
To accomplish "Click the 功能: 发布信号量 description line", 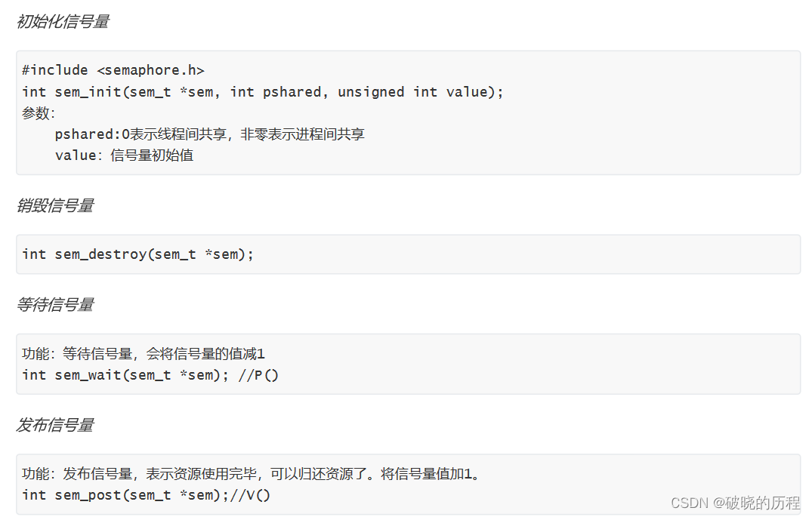I will [x=251, y=473].
